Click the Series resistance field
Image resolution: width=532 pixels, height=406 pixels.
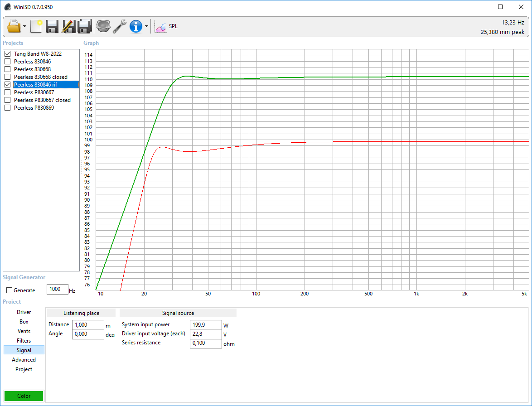(206, 343)
